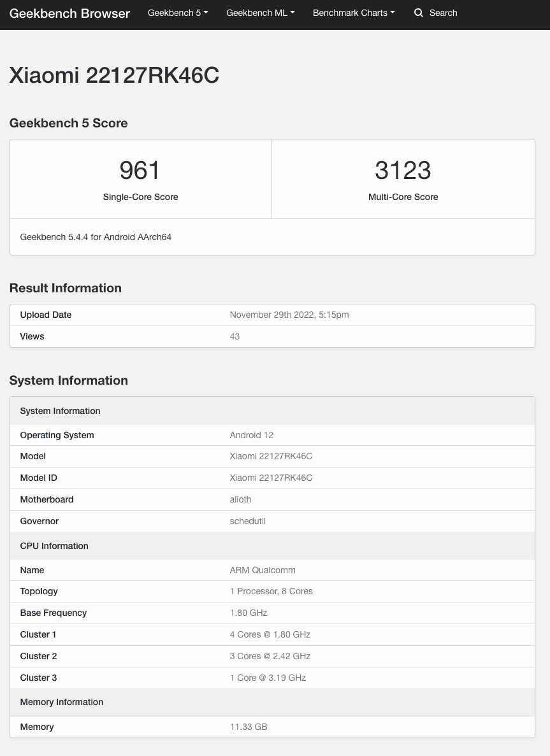Click the Governor label

pos(39,521)
